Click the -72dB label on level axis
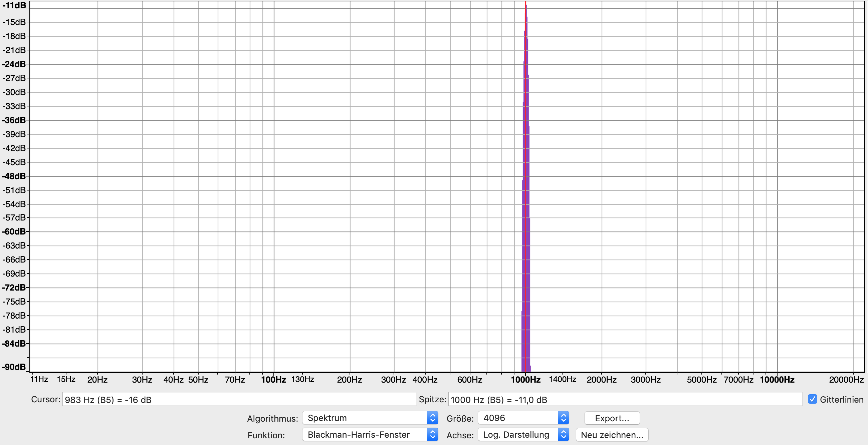 click(14, 288)
